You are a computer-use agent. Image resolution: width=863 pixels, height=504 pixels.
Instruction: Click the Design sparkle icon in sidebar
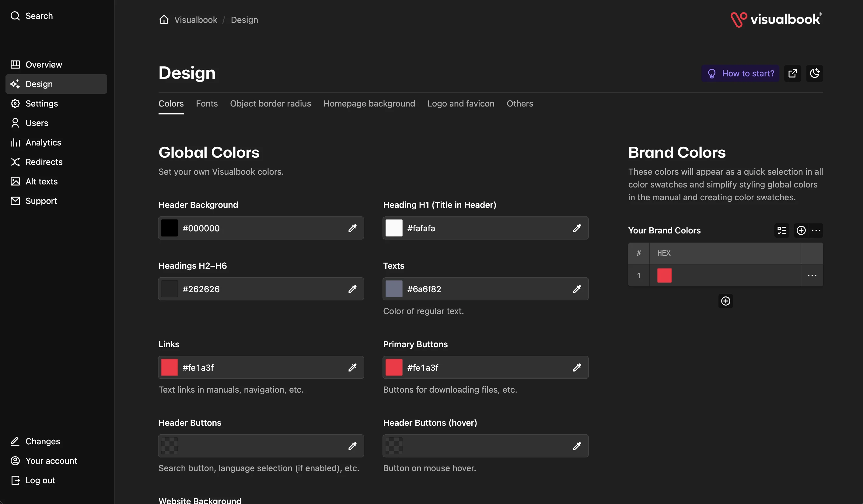(15, 84)
